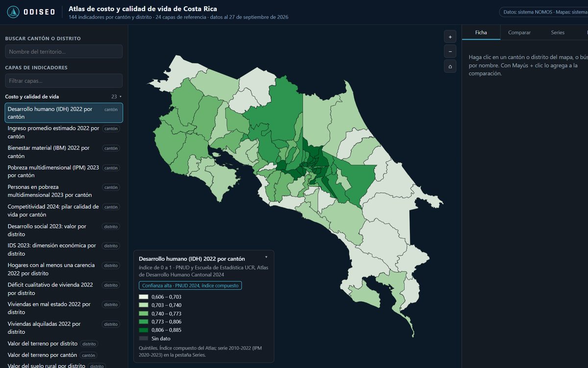This screenshot has height=368, width=588.
Task: Collapse the legend panel arrow
Action: coord(266,257)
